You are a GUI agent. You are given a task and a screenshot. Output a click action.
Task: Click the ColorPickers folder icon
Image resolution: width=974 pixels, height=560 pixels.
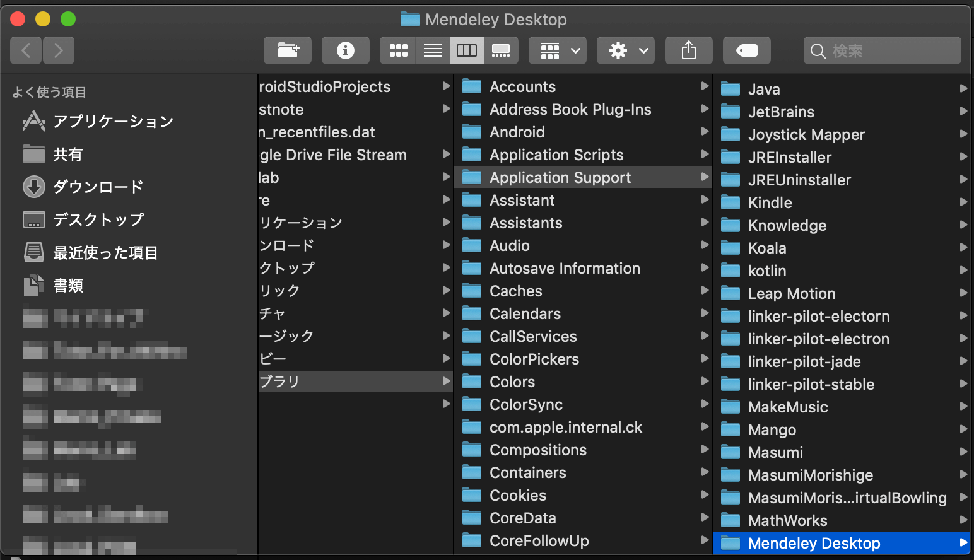[472, 359]
